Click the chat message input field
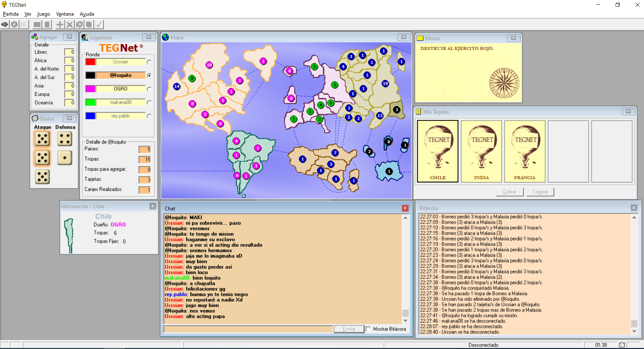 coord(248,329)
